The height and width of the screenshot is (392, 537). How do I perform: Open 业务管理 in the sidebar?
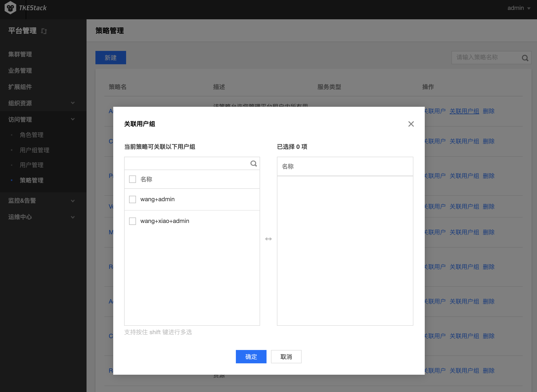20,71
